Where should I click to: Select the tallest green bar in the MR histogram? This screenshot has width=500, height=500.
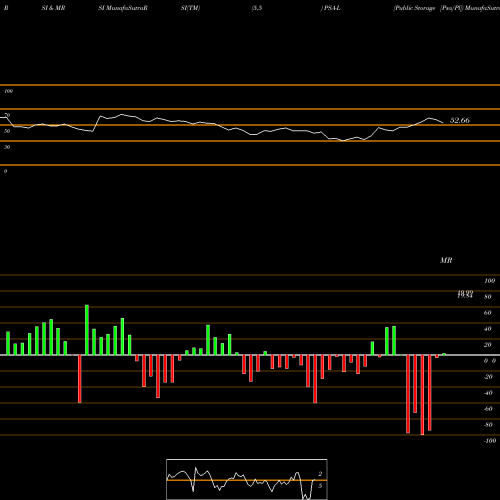coord(87,330)
